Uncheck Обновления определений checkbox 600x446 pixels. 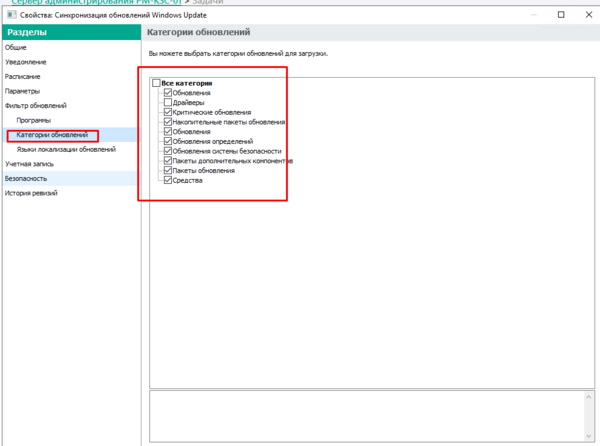168,141
